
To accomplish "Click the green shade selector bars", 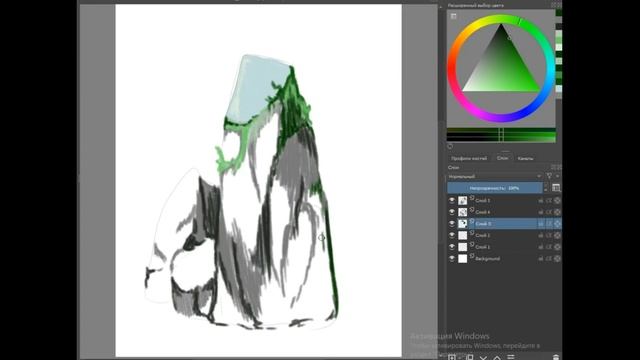I will 501,135.
